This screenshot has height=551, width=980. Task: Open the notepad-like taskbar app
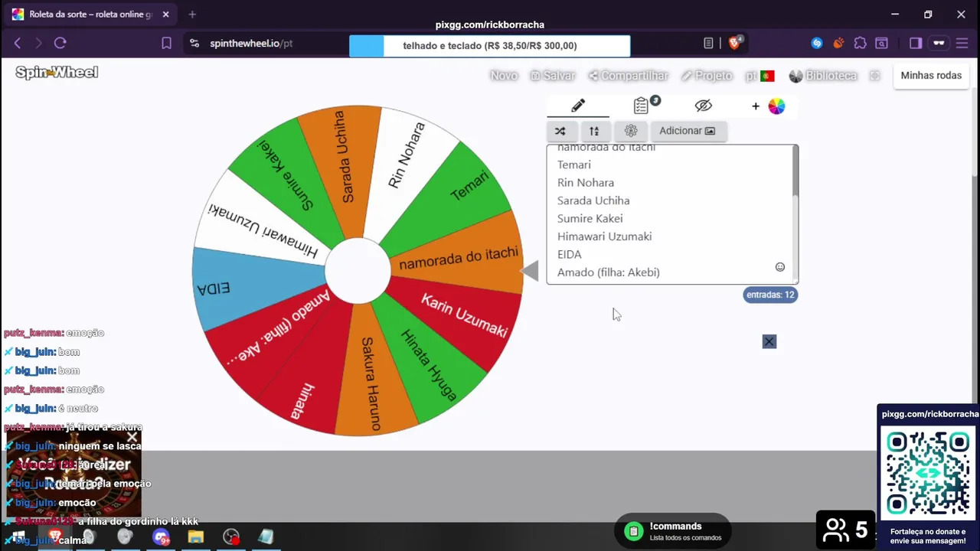click(266, 537)
